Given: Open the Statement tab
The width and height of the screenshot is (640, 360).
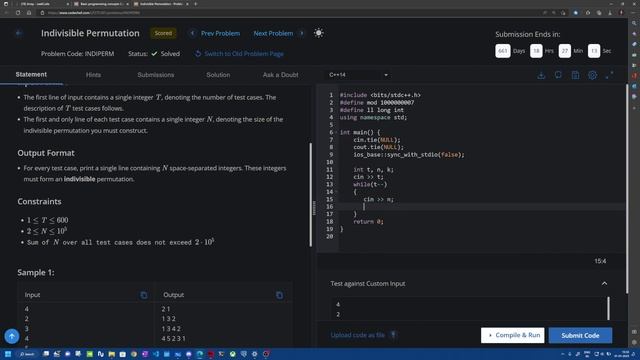Looking at the screenshot, I should pyautogui.click(x=31, y=75).
